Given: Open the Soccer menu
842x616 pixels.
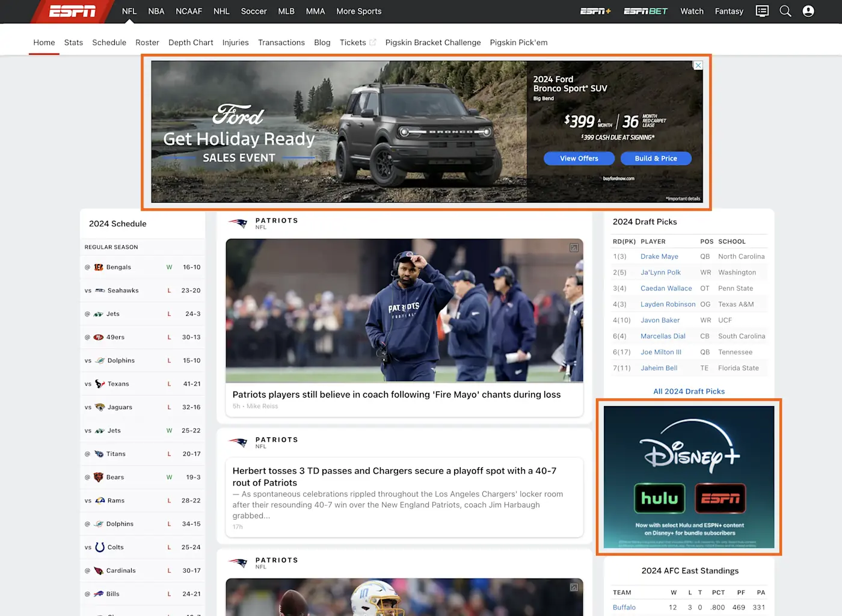Looking at the screenshot, I should click(x=254, y=11).
